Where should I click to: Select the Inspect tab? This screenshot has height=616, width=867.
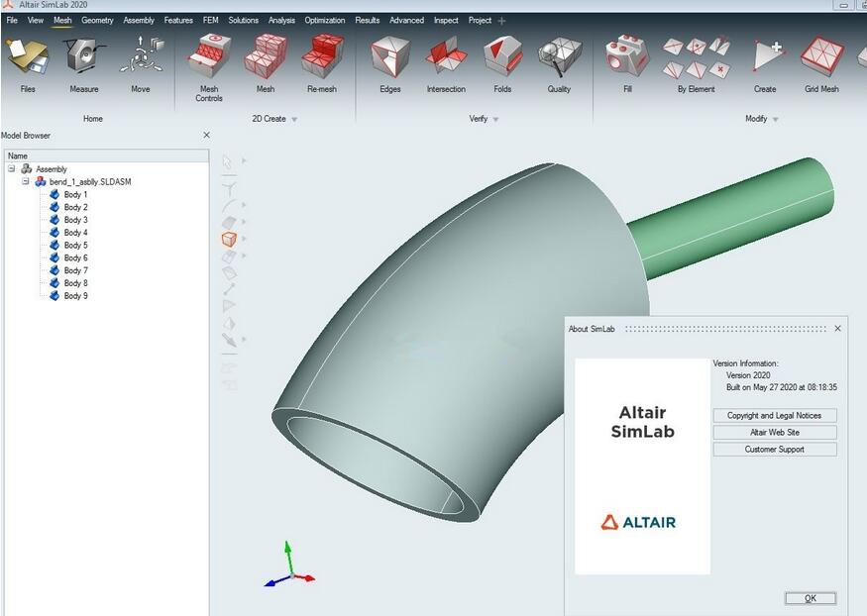446,21
